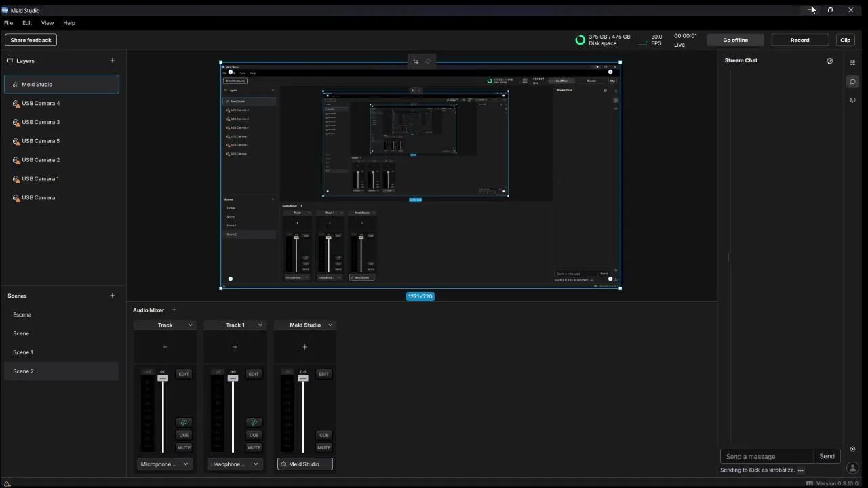The width and height of the screenshot is (868, 488).
Task: Click the stream target icon above profile
Action: [852, 449]
